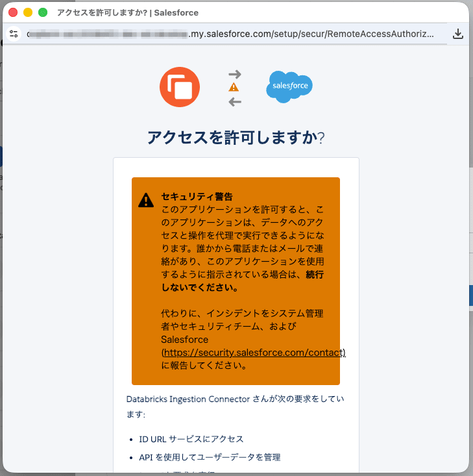Image resolution: width=473 pixels, height=476 pixels.
Task: Click the orange warning triangle between logos
Action: 234,88
